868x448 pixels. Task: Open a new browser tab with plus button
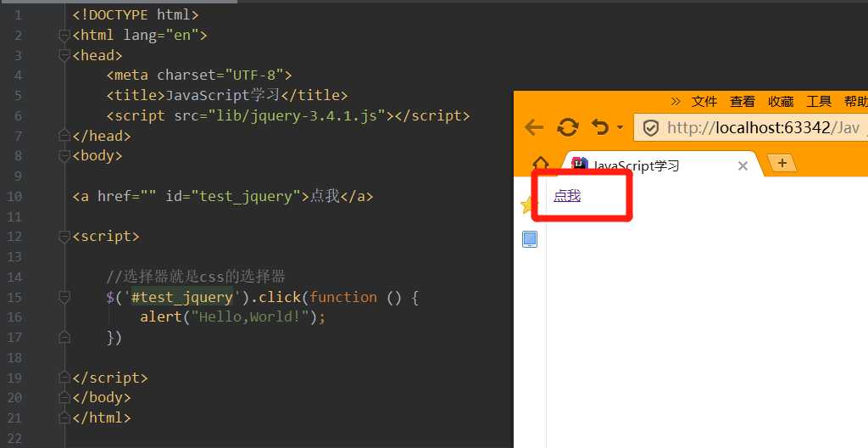tap(782, 163)
